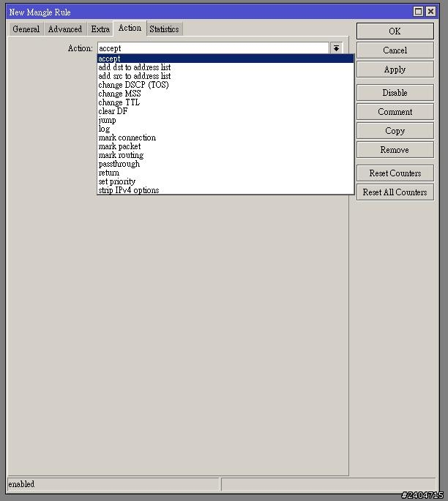This screenshot has width=448, height=501.
Task: Copy the mangle rule
Action: (x=395, y=131)
